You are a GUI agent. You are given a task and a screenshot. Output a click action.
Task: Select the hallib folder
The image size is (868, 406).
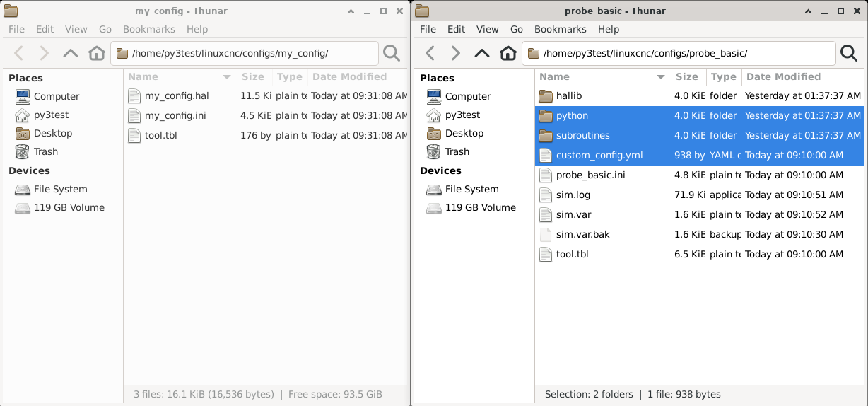click(700, 95)
